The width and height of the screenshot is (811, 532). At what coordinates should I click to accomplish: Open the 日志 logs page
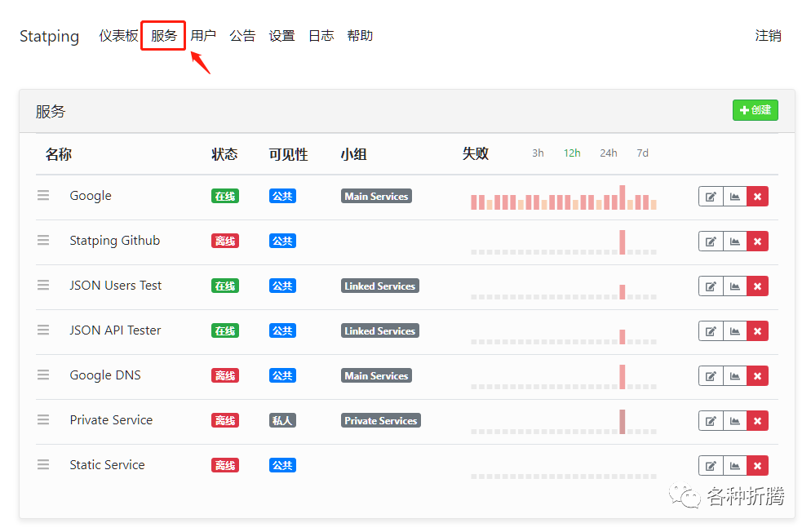[x=321, y=36]
